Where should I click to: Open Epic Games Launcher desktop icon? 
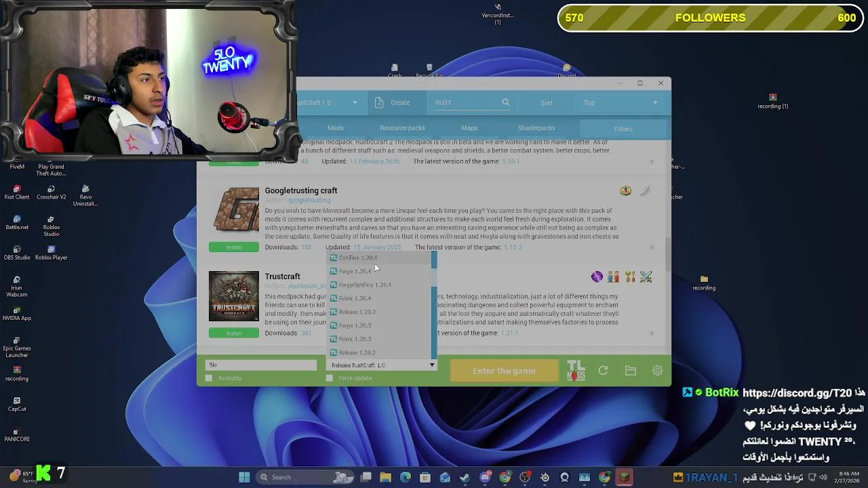click(x=17, y=347)
